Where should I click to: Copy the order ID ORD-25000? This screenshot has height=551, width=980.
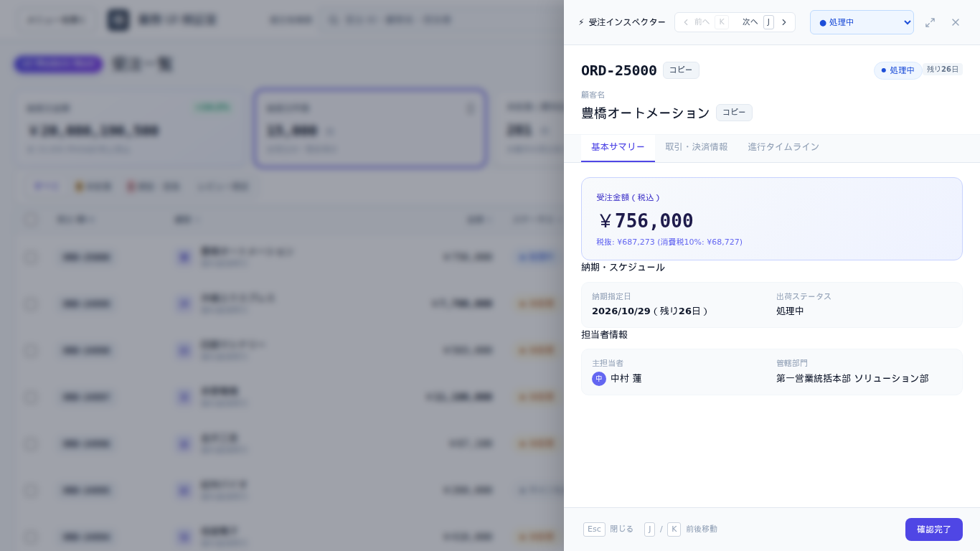(681, 70)
